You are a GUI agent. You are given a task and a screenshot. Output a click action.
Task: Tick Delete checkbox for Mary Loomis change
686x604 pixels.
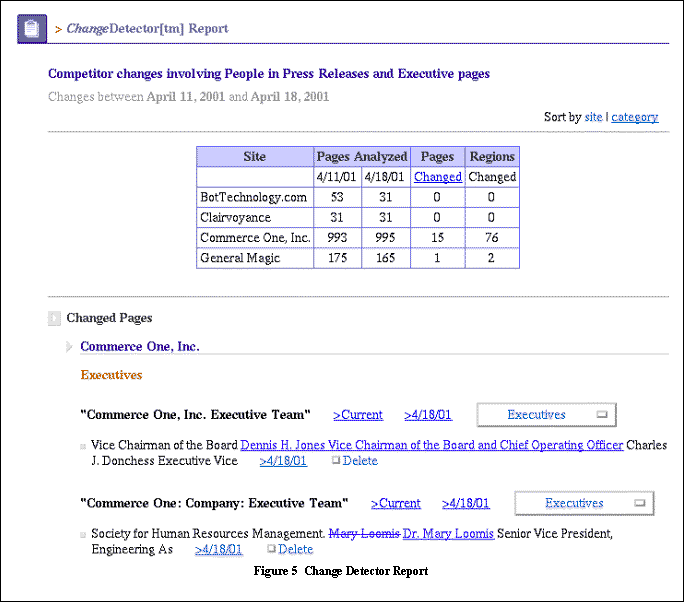[x=271, y=548]
